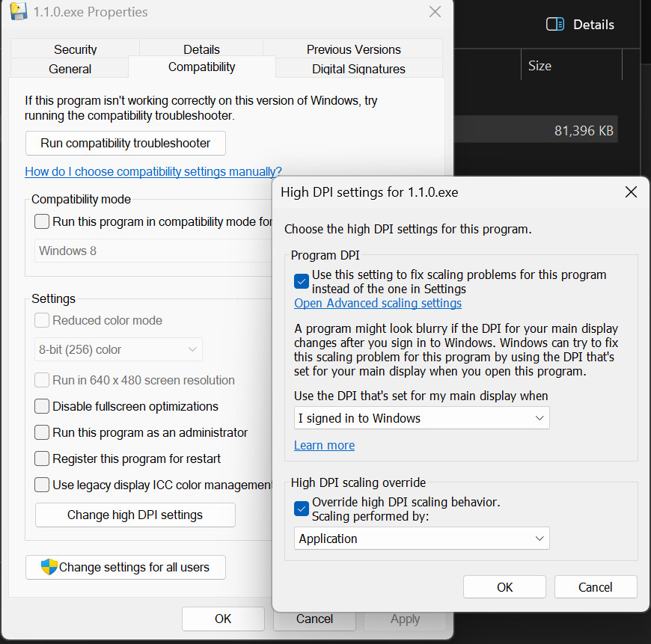
Task: Toggle 'Use this setting to fix scaling problems' checkbox
Action: 302,281
